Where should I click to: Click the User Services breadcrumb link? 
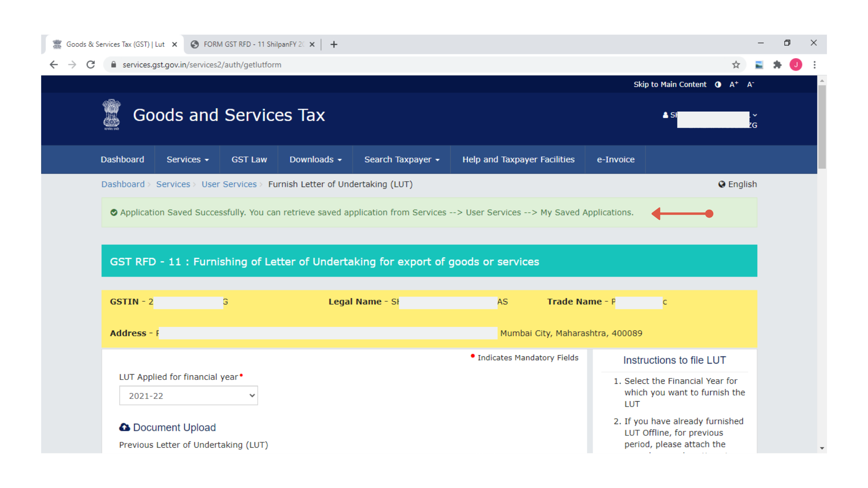click(x=229, y=184)
